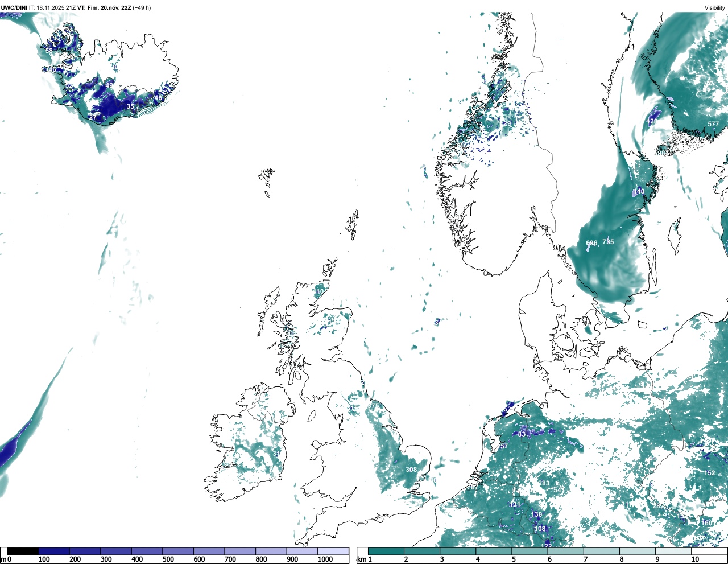Click the 900–1000 m pale legend swatch
Screen dimensions: 728x564
302,551
